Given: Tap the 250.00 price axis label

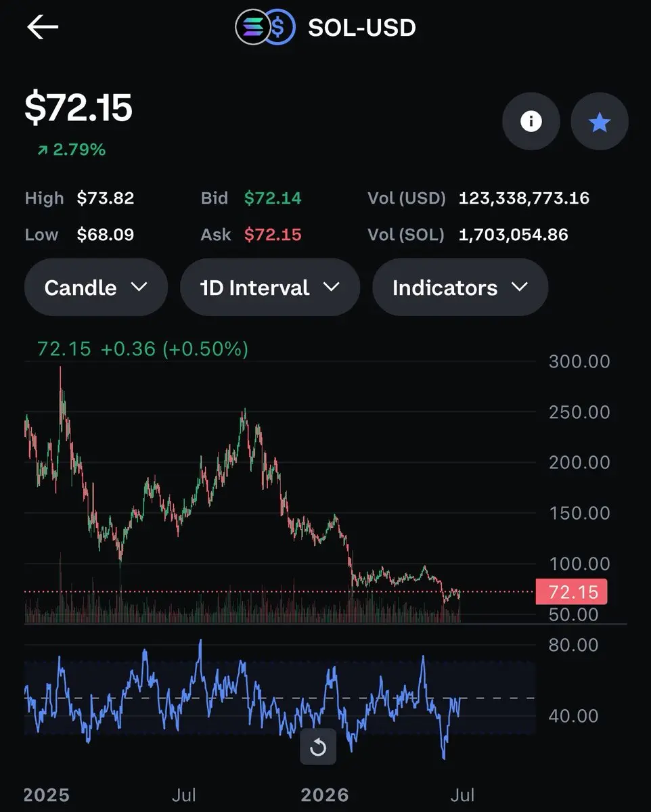Looking at the screenshot, I should 579,412.
